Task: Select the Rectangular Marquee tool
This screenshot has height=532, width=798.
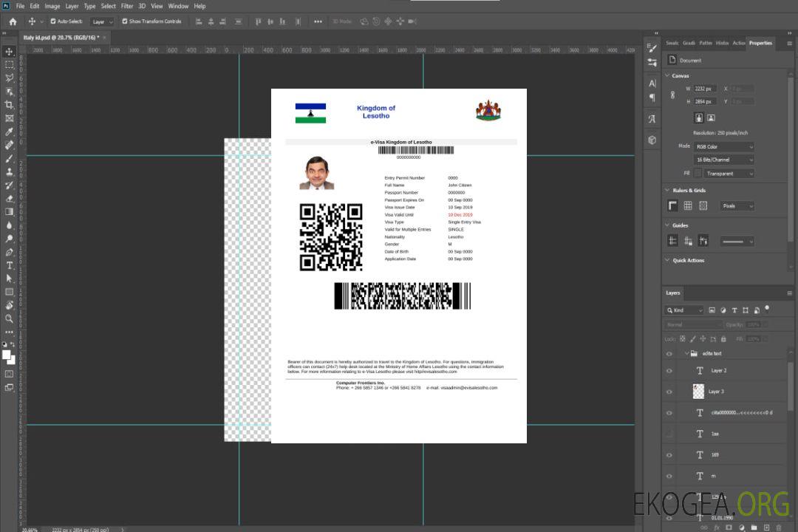Action: click(x=9, y=65)
